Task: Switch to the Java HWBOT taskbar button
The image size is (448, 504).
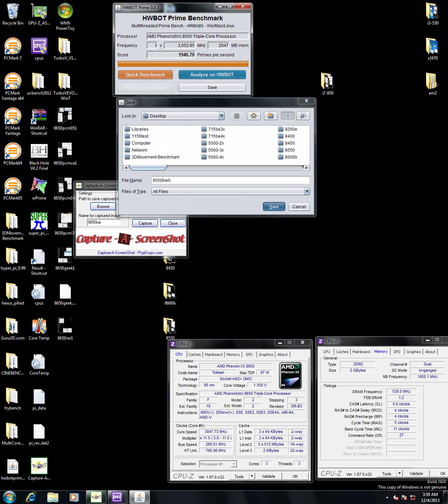Action: (140, 497)
